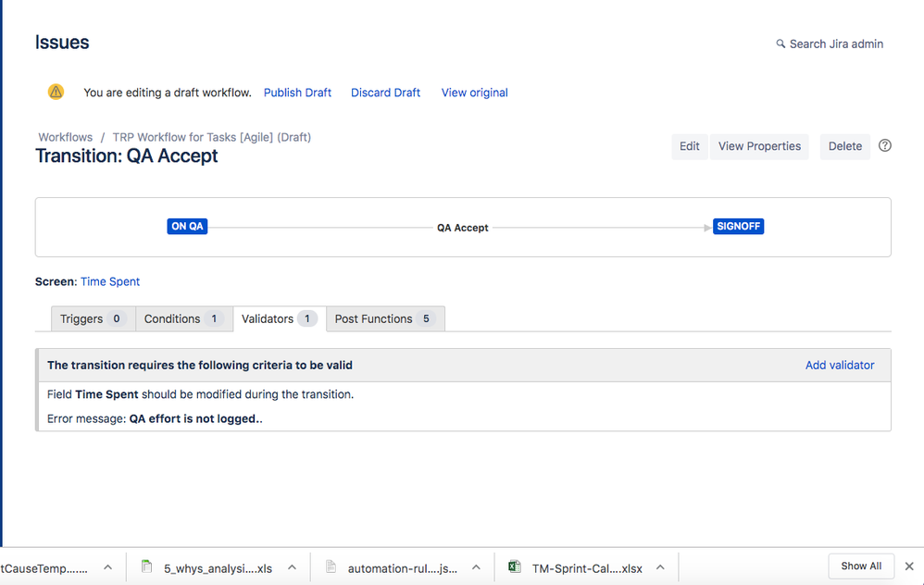Click the ON QA status lozenge
924x585 pixels.
tap(187, 226)
